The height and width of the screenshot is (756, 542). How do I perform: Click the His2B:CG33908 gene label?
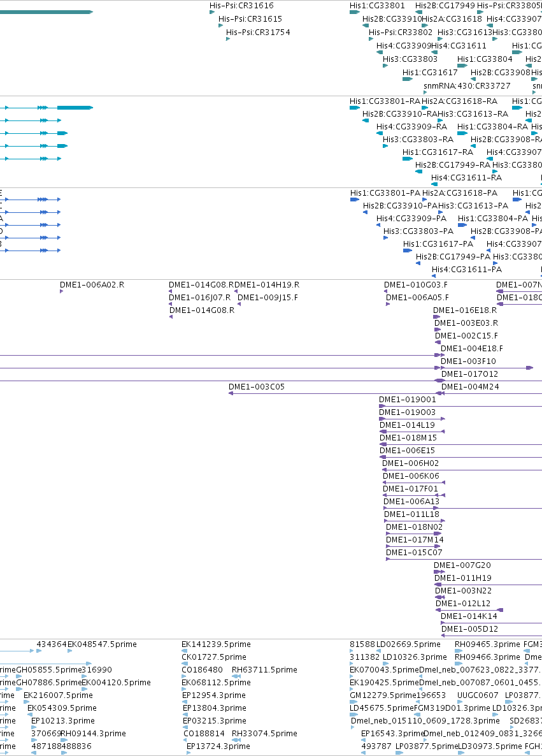(x=500, y=72)
